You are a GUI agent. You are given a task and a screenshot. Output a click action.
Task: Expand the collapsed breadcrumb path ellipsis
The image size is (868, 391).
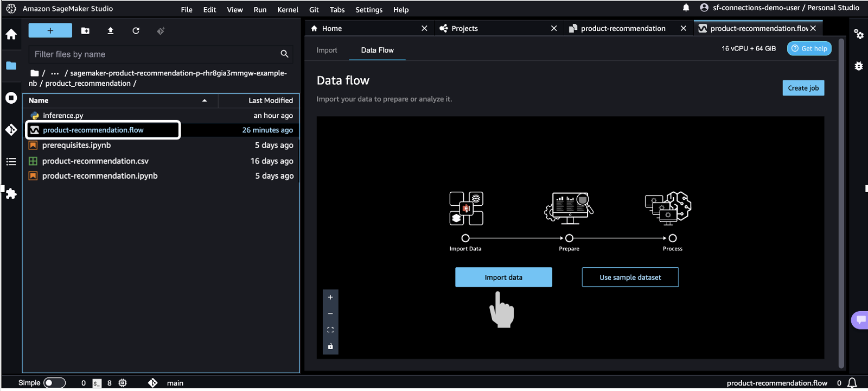[x=55, y=73]
